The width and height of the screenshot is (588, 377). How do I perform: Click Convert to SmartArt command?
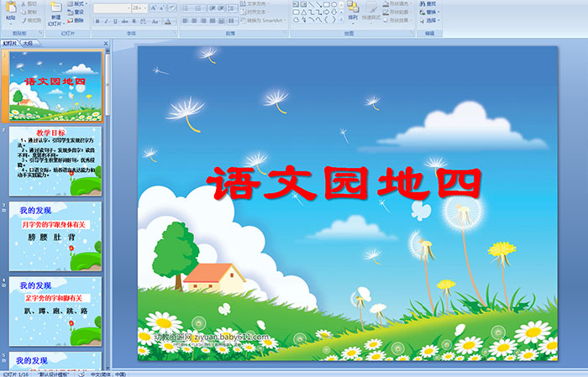263,20
